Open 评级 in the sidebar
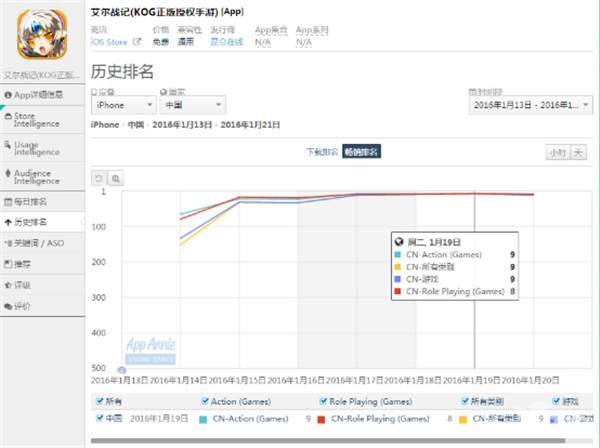 [x=42, y=285]
